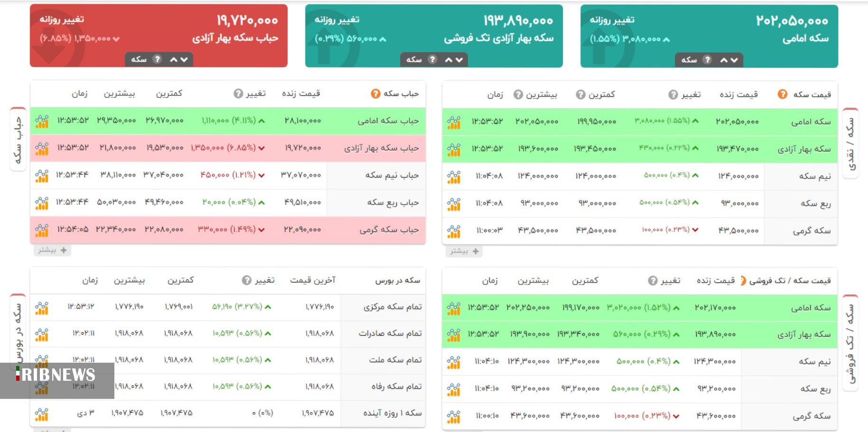Select the سکه / تک فروشی side tab
This screenshot has height=432, width=868.
[850, 343]
